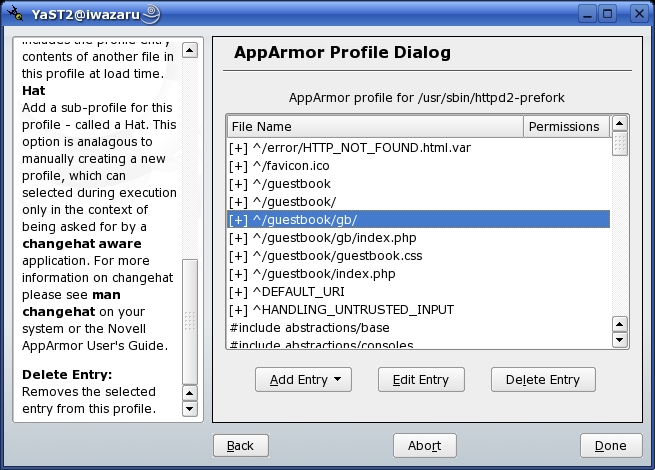Go back with the Back button

click(x=241, y=446)
